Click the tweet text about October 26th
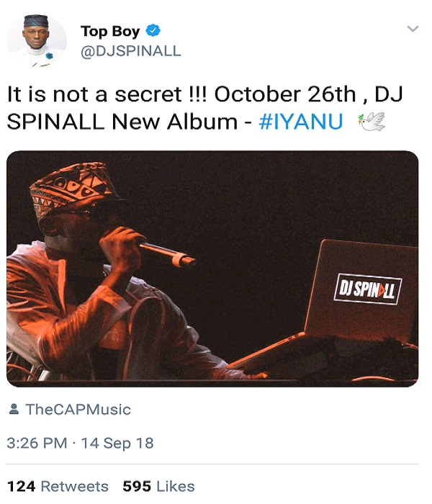This screenshot has height=504, width=432. pos(204,108)
